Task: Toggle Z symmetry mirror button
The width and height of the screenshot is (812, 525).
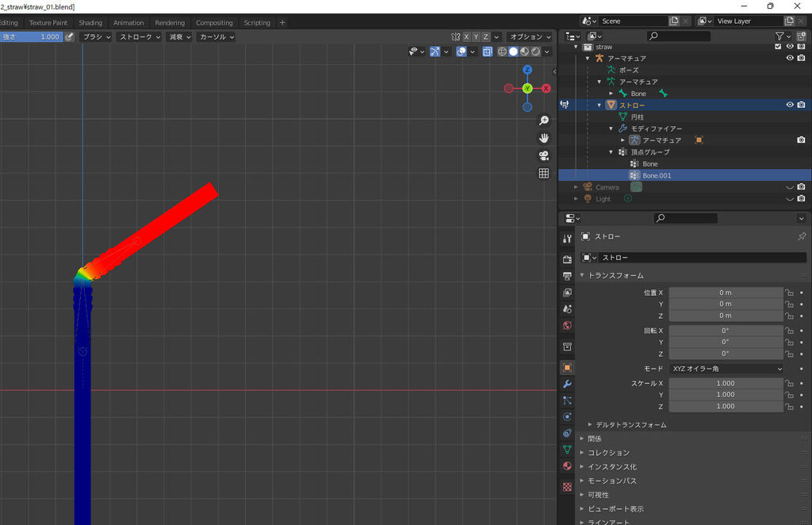Action: (x=486, y=36)
